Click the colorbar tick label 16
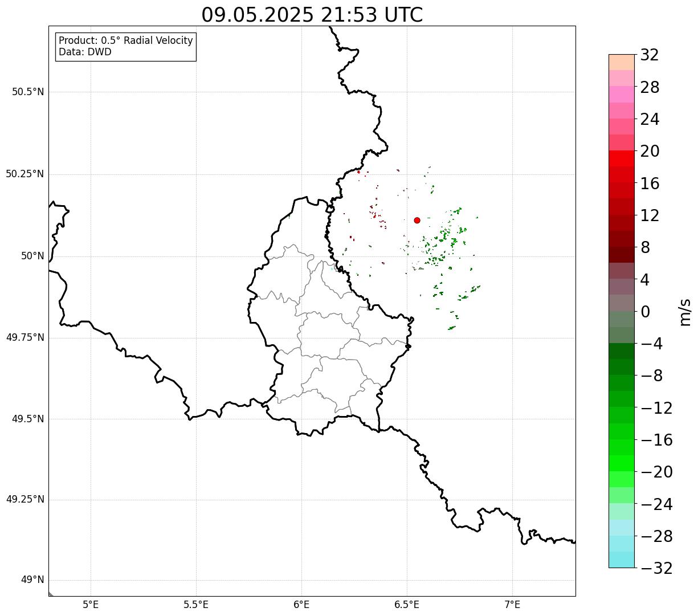This screenshot has width=698, height=616. click(650, 183)
